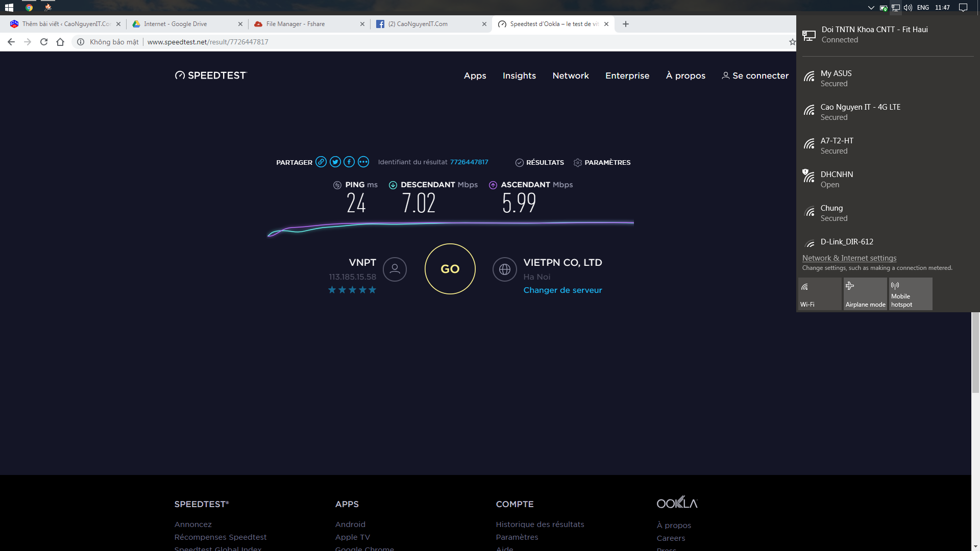980x551 pixels.
Task: Click the network tray icon
Action: coord(896,8)
